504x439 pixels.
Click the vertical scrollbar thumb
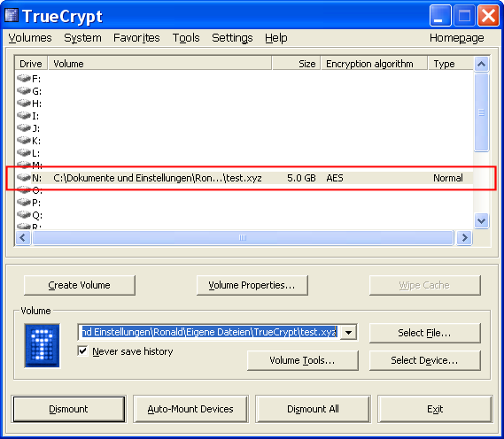481,112
